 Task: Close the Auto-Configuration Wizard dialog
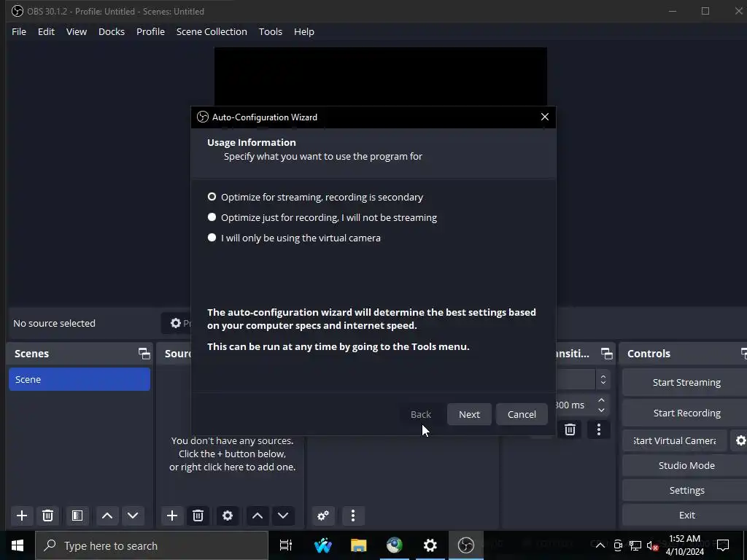click(544, 117)
